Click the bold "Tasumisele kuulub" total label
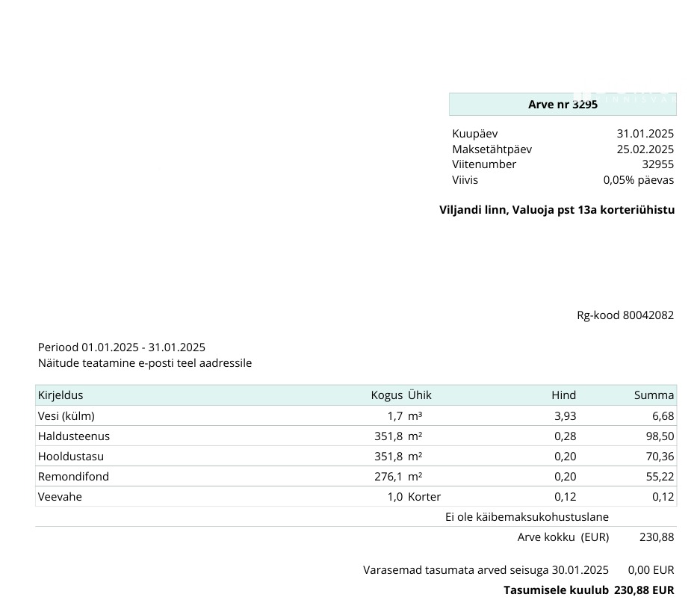The image size is (700, 609). (556, 590)
